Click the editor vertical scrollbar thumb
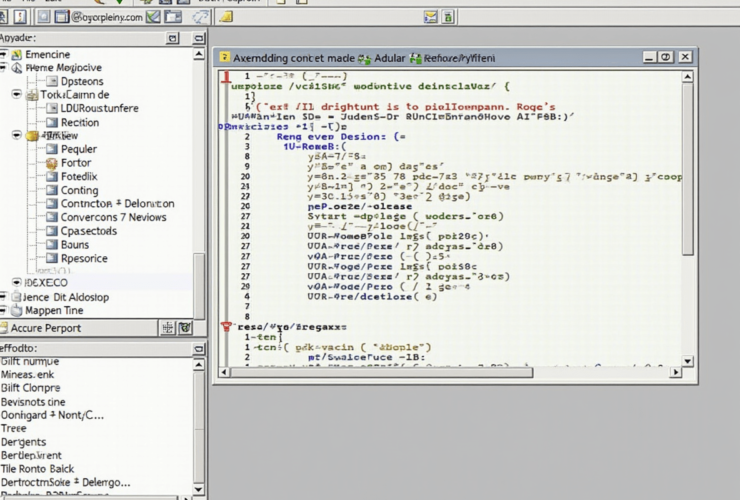740x500 pixels. 688,169
